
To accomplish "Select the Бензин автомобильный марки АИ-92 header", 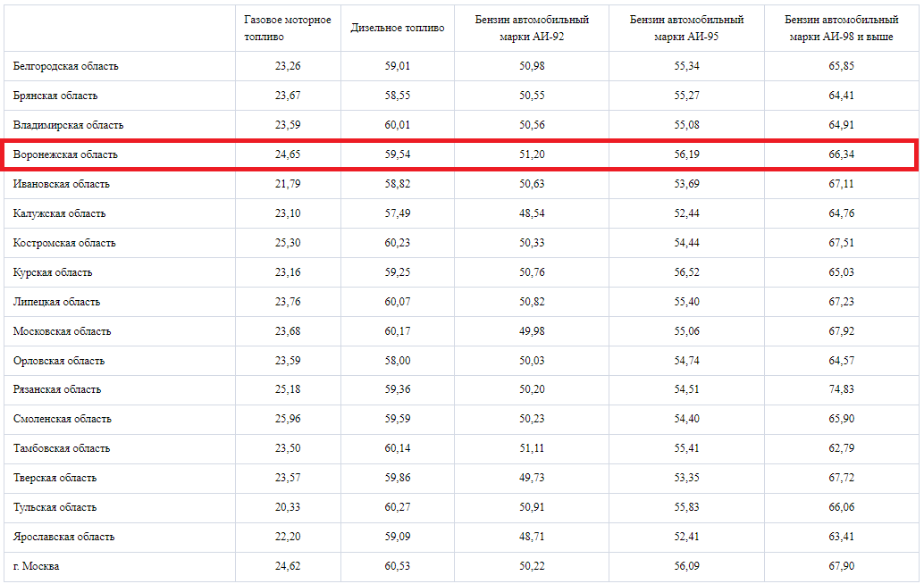I will (532, 29).
